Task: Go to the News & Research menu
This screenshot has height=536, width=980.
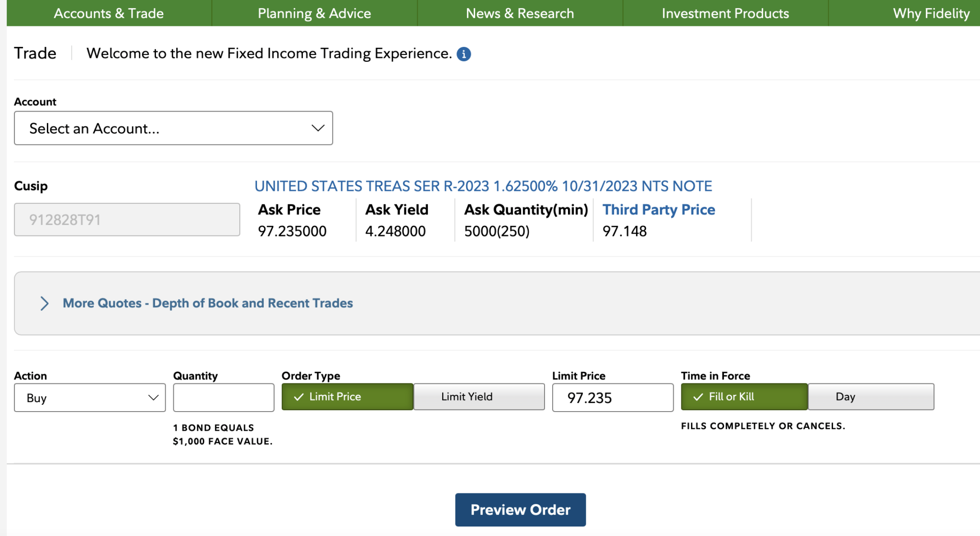Action: click(x=520, y=13)
